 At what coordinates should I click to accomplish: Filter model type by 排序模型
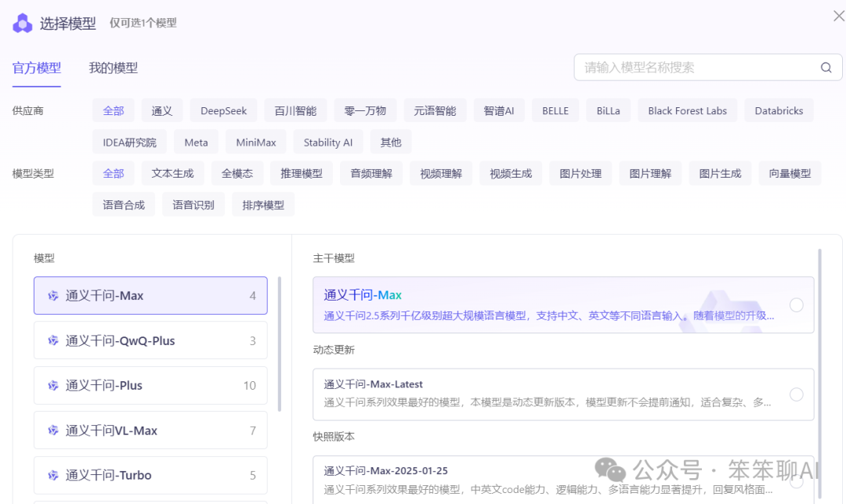[x=263, y=205]
